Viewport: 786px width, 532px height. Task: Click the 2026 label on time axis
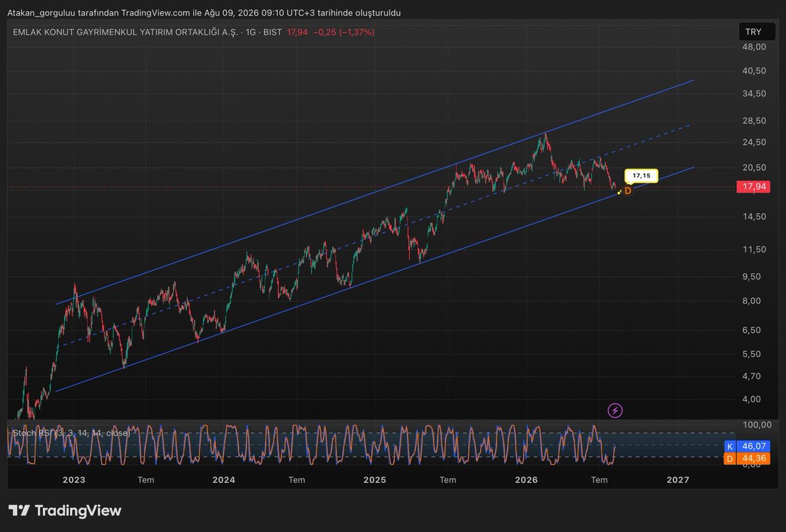527,480
